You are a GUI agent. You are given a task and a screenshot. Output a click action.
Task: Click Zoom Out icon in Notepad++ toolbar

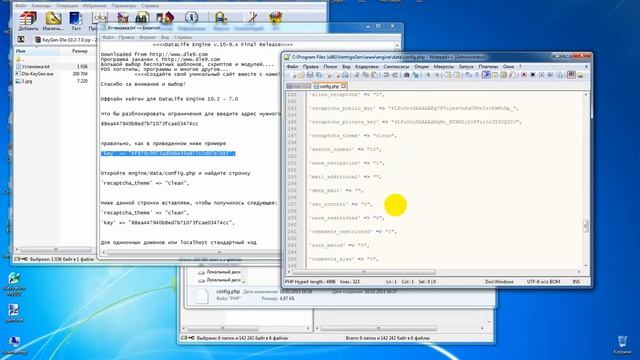(437, 75)
